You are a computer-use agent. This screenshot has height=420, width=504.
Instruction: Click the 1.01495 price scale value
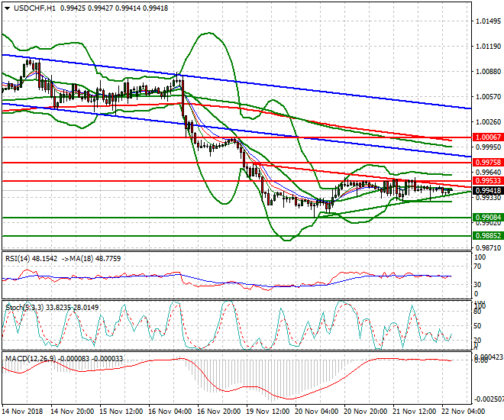(x=488, y=21)
